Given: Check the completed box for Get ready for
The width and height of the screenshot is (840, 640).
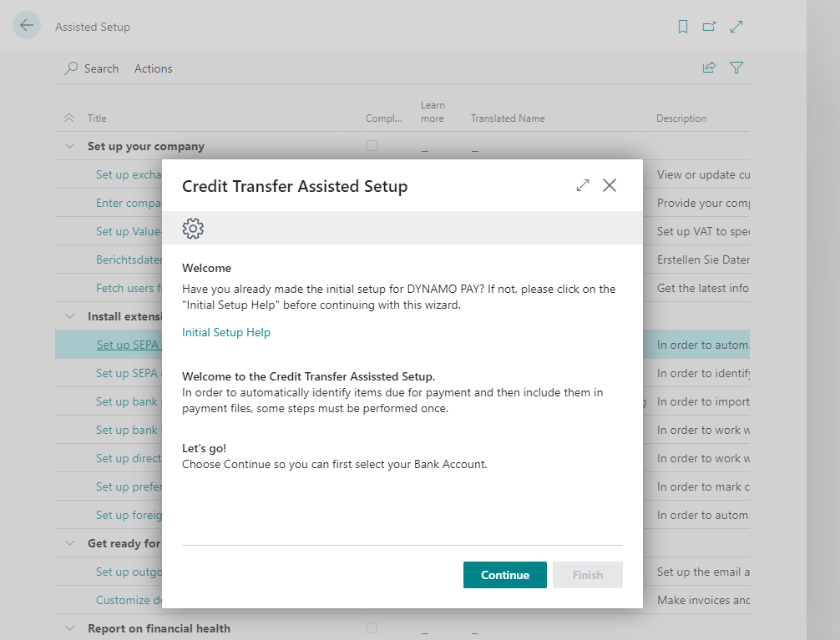Looking at the screenshot, I should (x=372, y=543).
